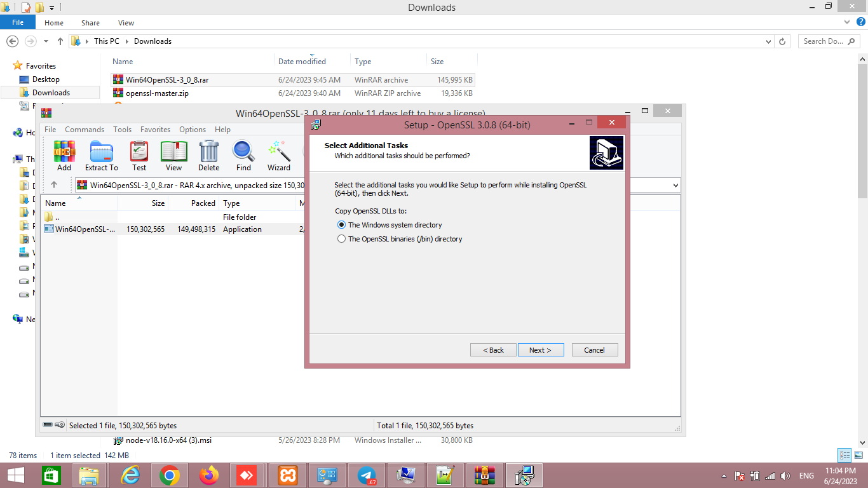Open Explorer File tab

tap(18, 22)
